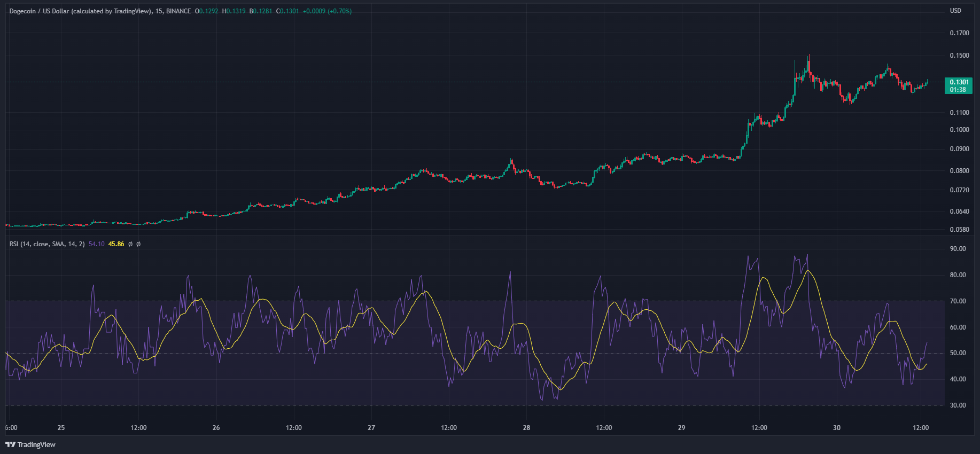The width and height of the screenshot is (980, 454).
Task: Click the 0.1700 price axis label
Action: 959,33
